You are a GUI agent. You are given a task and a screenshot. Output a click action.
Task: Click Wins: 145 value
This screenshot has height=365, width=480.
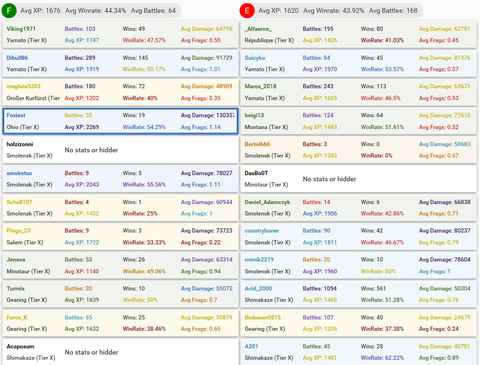(135, 58)
